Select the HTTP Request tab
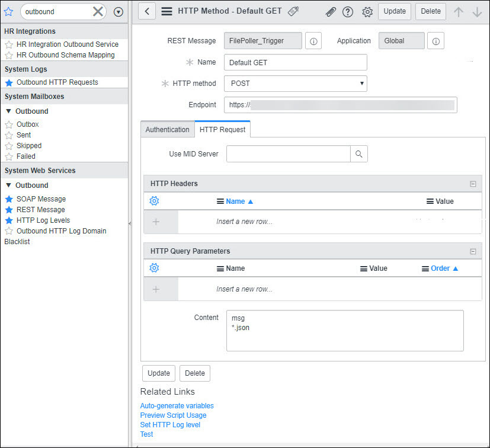This screenshot has height=448, width=490. tap(222, 130)
